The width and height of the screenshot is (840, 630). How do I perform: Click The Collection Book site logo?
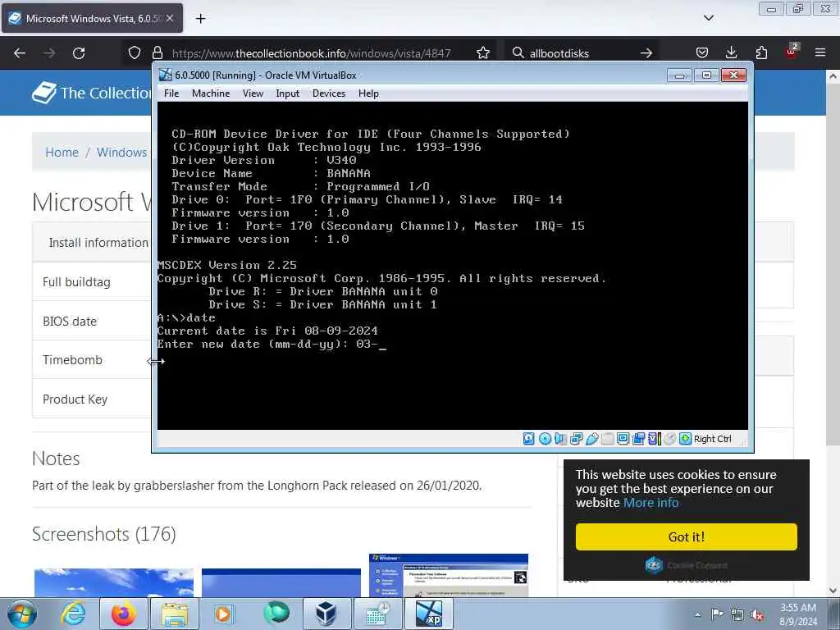click(92, 93)
